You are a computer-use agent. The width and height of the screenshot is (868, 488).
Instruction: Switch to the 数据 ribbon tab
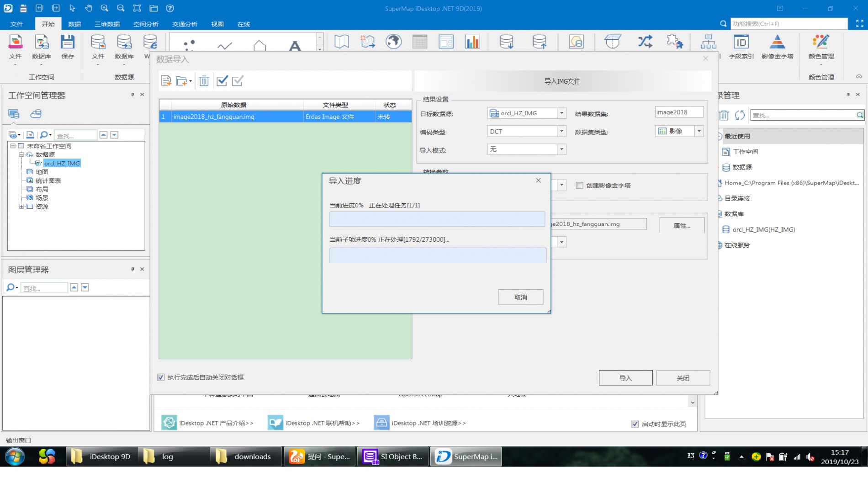pyautogui.click(x=74, y=24)
